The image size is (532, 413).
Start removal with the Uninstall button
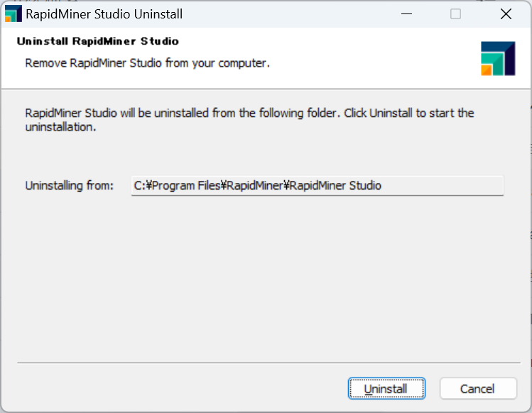[386, 389]
